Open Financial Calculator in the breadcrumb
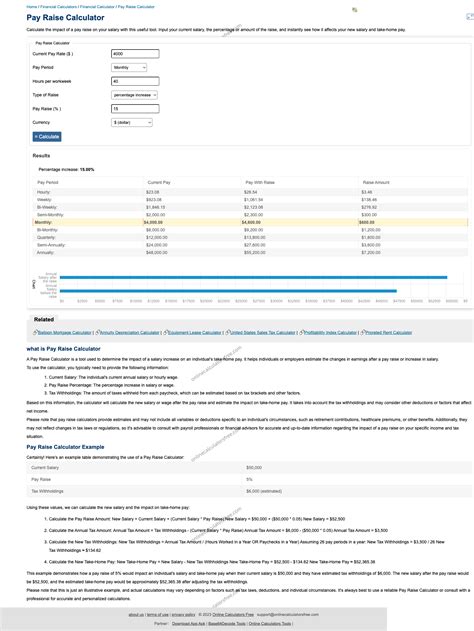The image size is (474, 631). (x=97, y=7)
